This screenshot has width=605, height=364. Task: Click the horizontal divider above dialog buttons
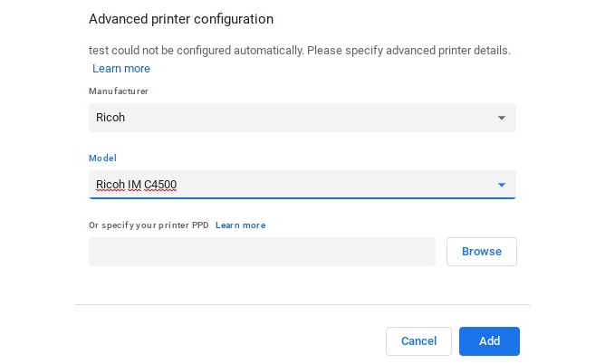point(302,305)
